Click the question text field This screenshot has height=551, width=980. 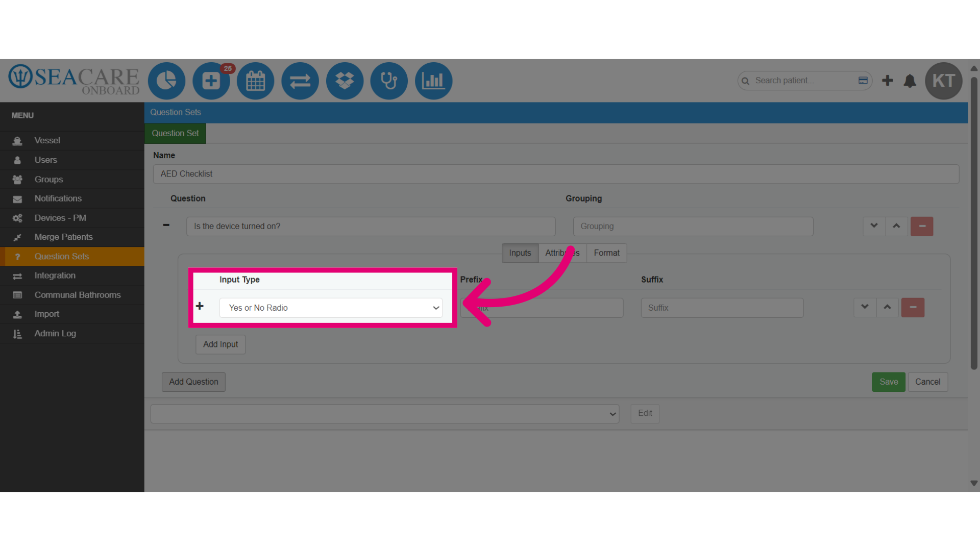point(371,227)
